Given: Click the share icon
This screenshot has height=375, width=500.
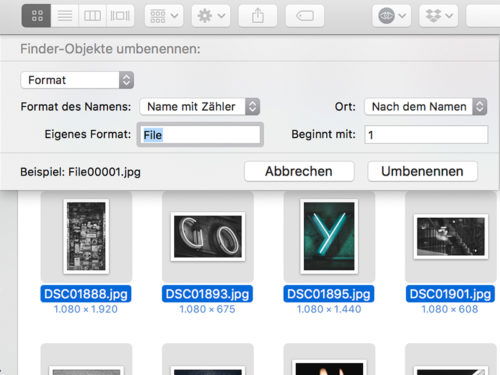Looking at the screenshot, I should [x=258, y=15].
